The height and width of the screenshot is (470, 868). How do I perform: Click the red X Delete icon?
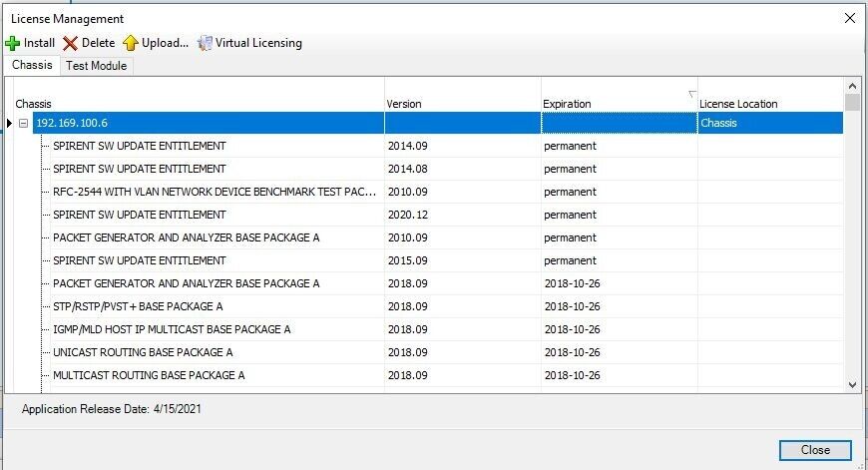[70, 43]
